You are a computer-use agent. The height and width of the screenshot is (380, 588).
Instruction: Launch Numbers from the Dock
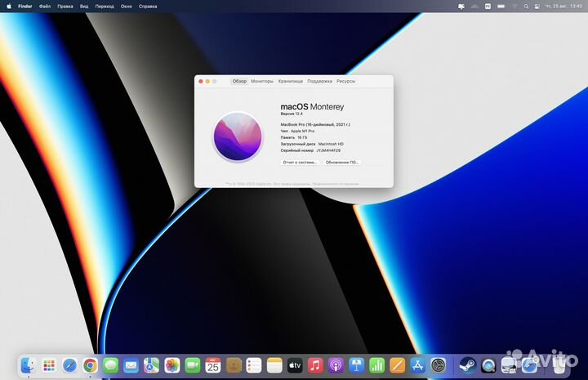coord(376,365)
